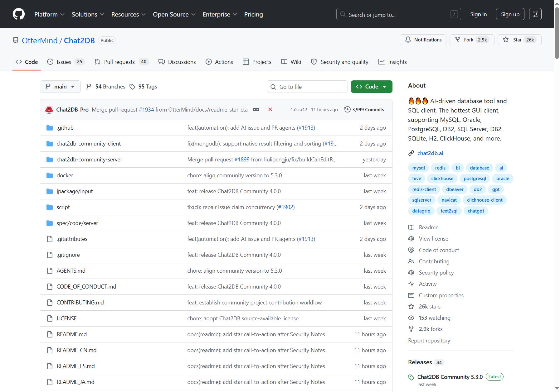Click the book icon next to Readme
This screenshot has height=392, width=560.
pos(411,227)
